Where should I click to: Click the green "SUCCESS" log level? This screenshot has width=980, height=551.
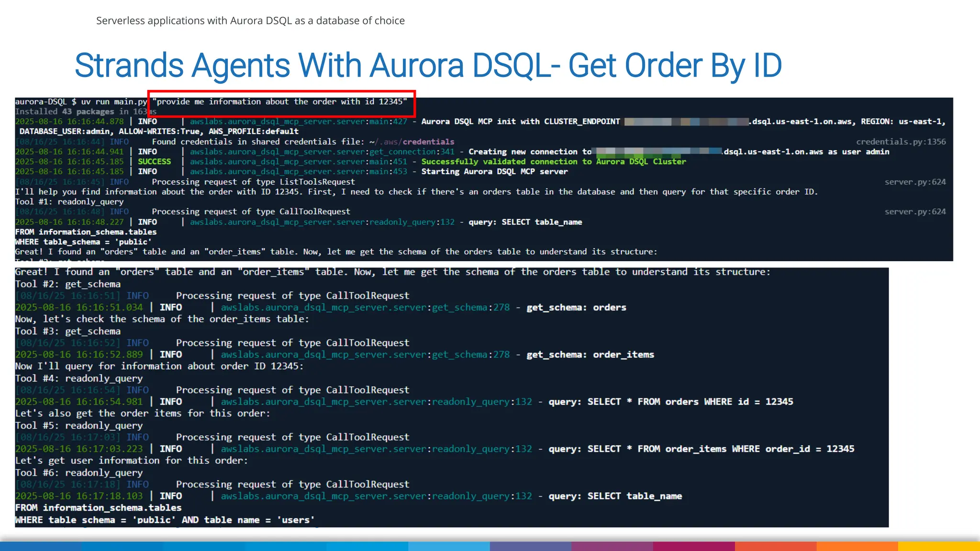pyautogui.click(x=154, y=162)
